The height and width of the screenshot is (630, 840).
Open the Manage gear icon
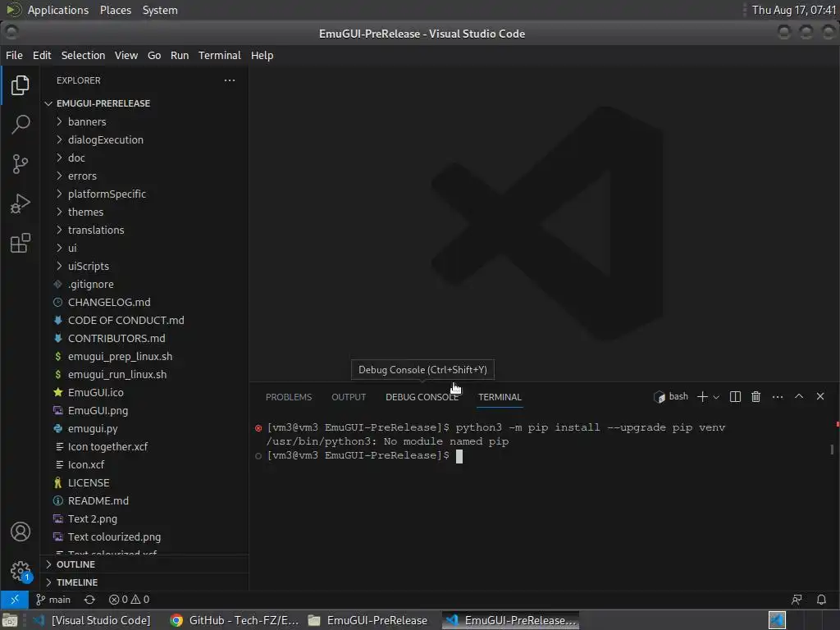coord(20,571)
